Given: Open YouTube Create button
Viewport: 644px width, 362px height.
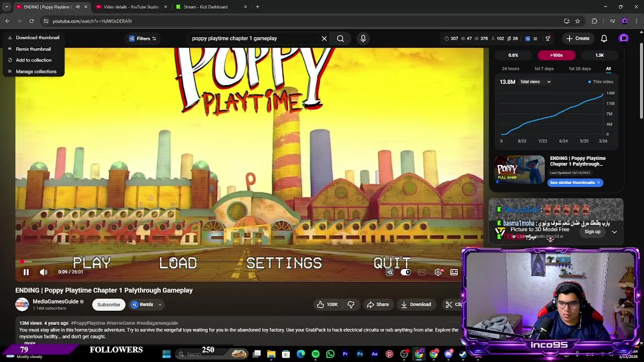Looking at the screenshot, I should click(578, 38).
